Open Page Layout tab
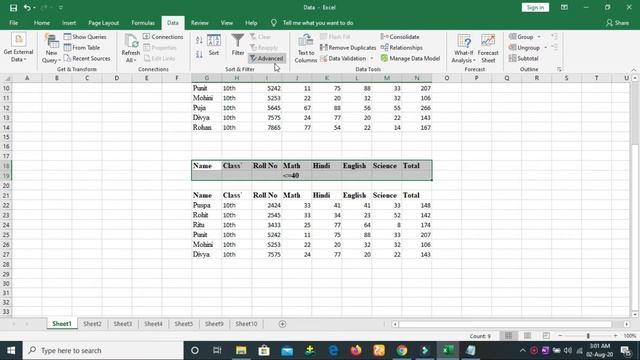Screen dimensions: 640x360 (x=104, y=23)
